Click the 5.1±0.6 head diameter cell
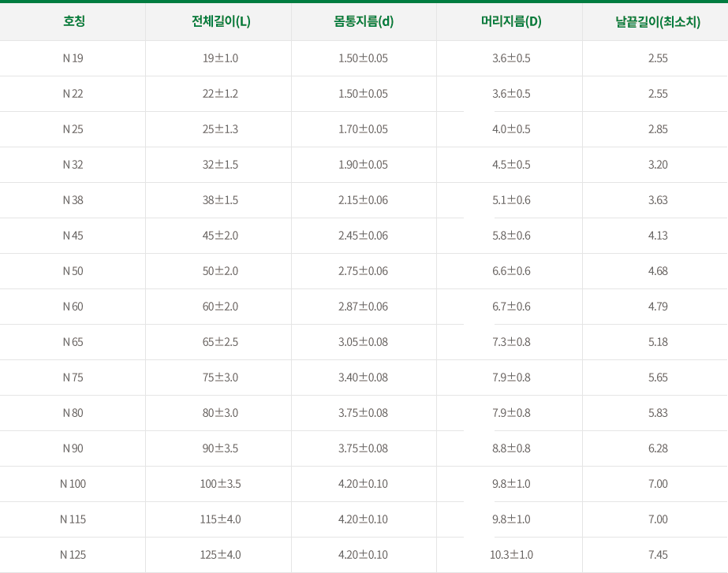 (x=511, y=200)
